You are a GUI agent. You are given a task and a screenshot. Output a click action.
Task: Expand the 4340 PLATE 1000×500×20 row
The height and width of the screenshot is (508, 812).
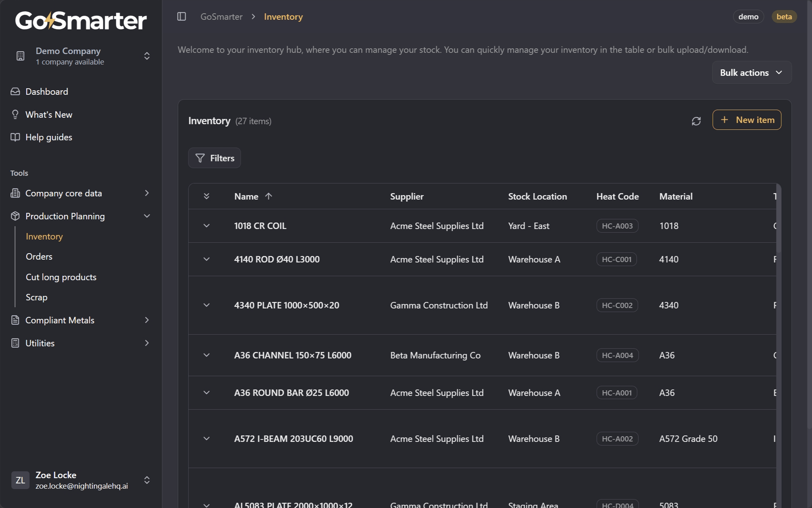(x=207, y=305)
